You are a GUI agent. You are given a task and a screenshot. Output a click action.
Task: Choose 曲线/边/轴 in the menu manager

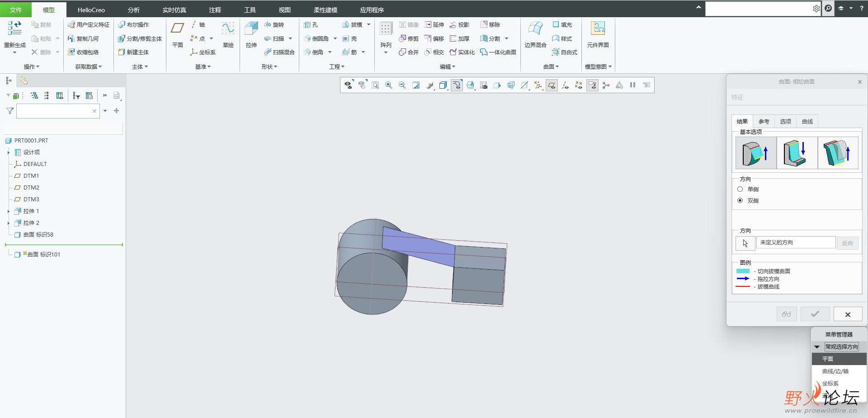(x=839, y=371)
